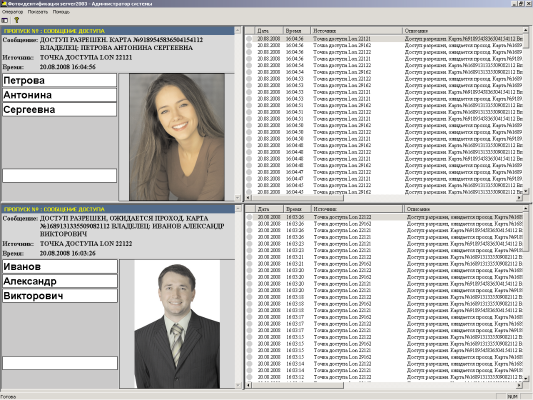Sort upper log by Дата column
The width and height of the screenshot is (533, 400).
click(269, 31)
